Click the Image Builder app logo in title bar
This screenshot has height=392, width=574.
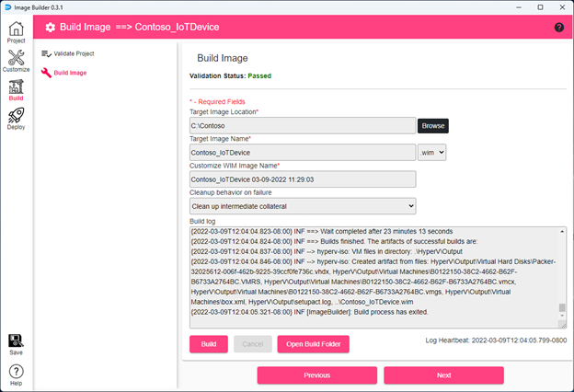click(8, 7)
